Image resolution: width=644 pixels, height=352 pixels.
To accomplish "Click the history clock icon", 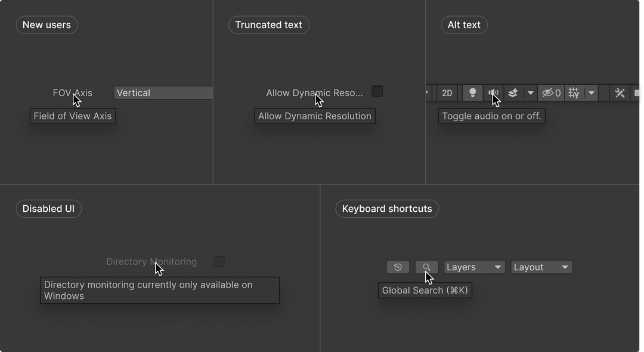I will click(x=398, y=267).
